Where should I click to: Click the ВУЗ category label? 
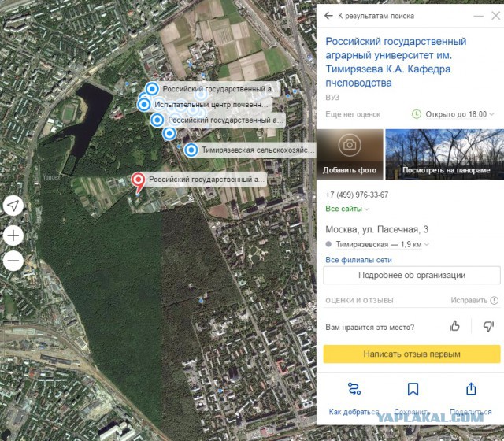tap(332, 98)
